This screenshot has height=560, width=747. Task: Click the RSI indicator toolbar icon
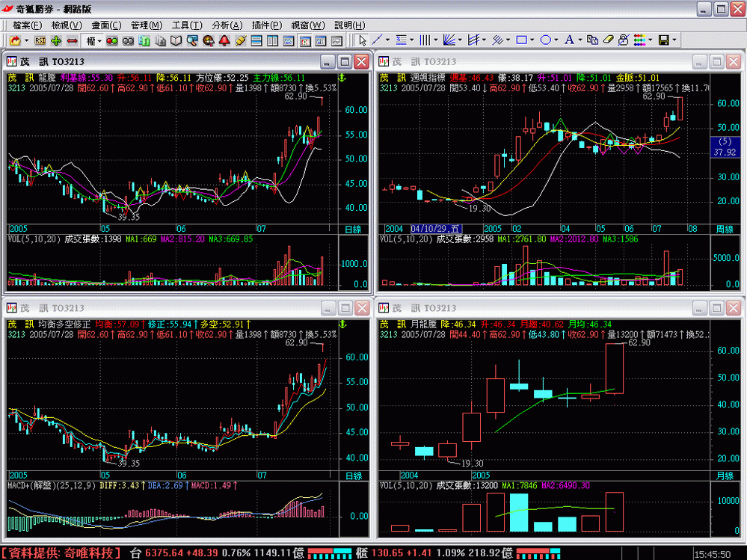point(40,41)
